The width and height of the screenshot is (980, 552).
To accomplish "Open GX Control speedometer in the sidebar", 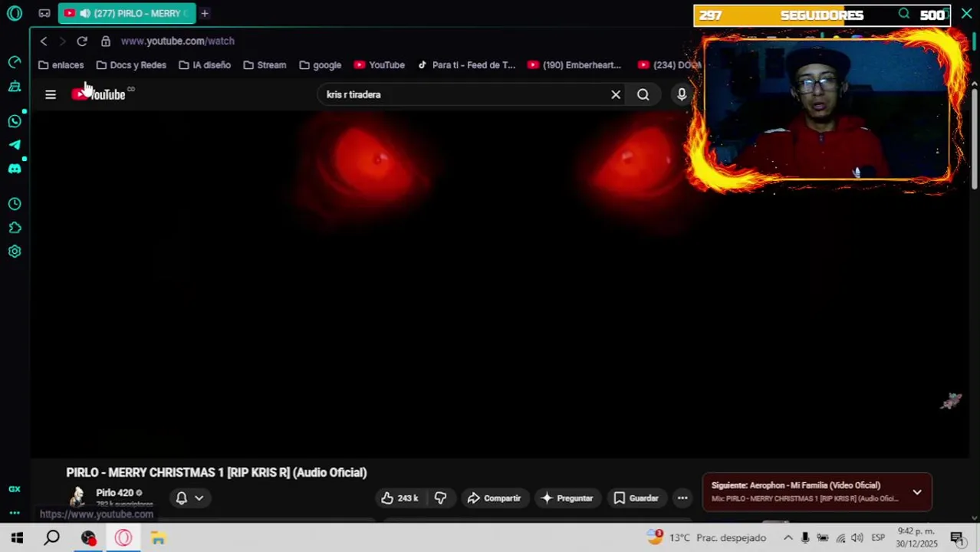I will pos(15,61).
